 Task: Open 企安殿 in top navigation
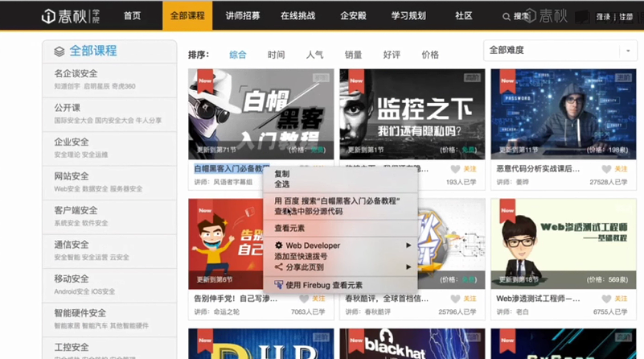[353, 16]
